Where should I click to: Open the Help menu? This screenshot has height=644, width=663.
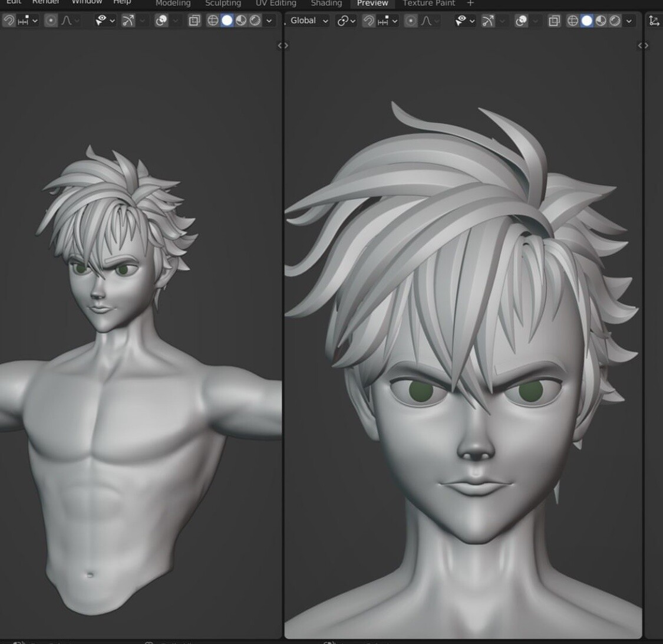click(x=121, y=2)
